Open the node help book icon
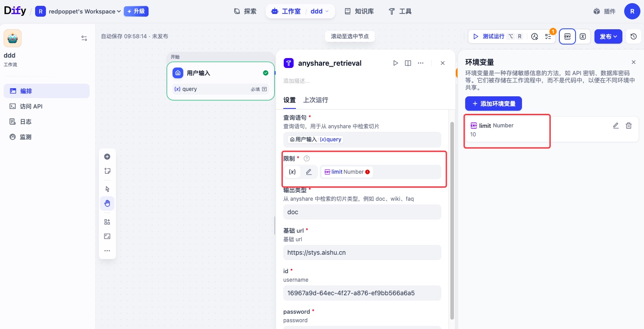The image size is (644, 329). (408, 63)
